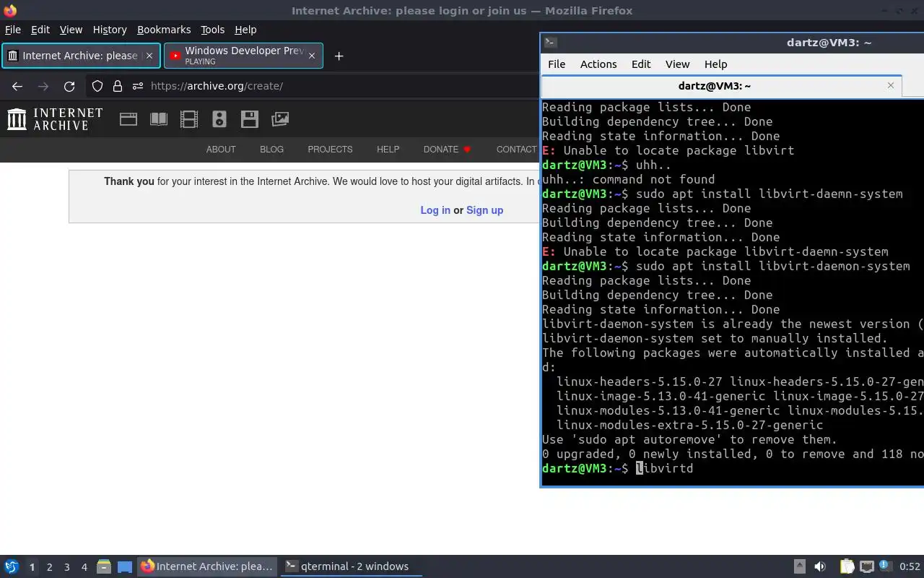Click the Internet Archive logo

(55, 119)
